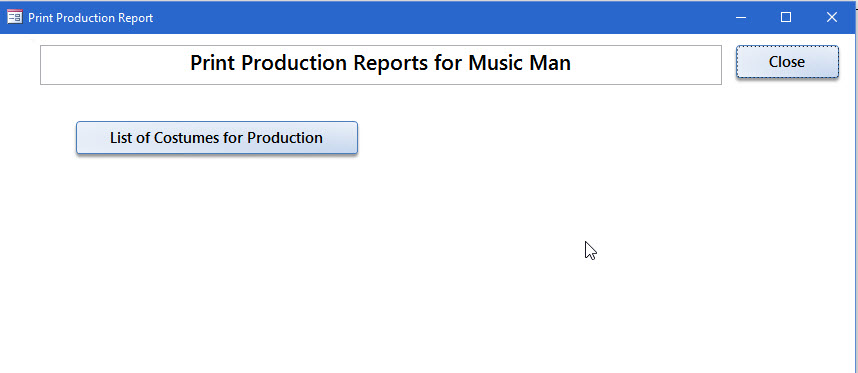The height and width of the screenshot is (373, 858).
Task: Maximize the Print Production Report window
Action: (786, 17)
